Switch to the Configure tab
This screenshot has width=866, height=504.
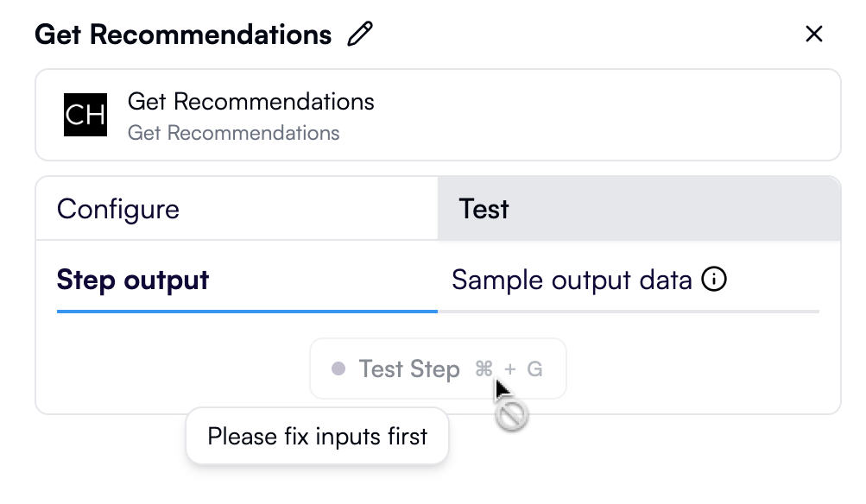118,209
